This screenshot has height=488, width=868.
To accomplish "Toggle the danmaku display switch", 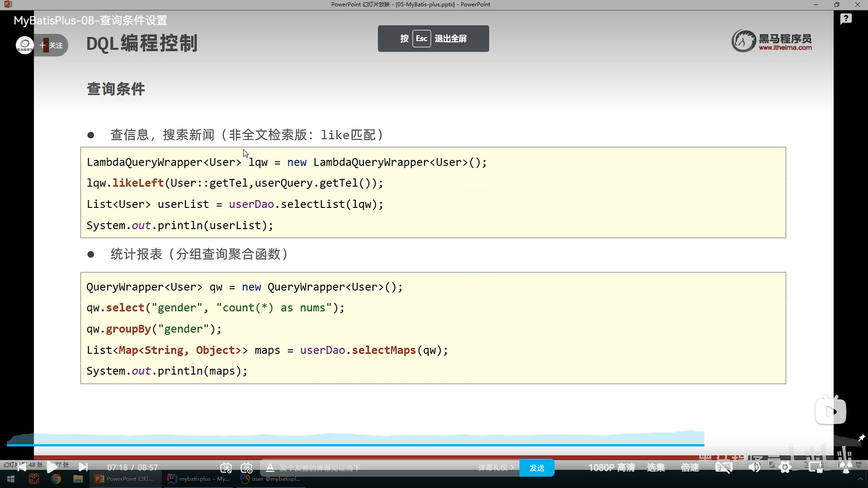I will 226,468.
